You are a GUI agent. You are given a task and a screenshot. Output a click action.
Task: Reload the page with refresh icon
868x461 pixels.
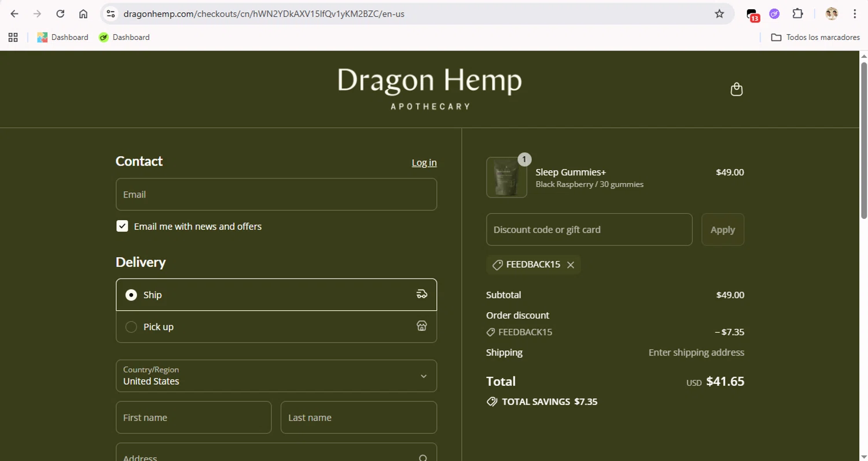click(60, 14)
